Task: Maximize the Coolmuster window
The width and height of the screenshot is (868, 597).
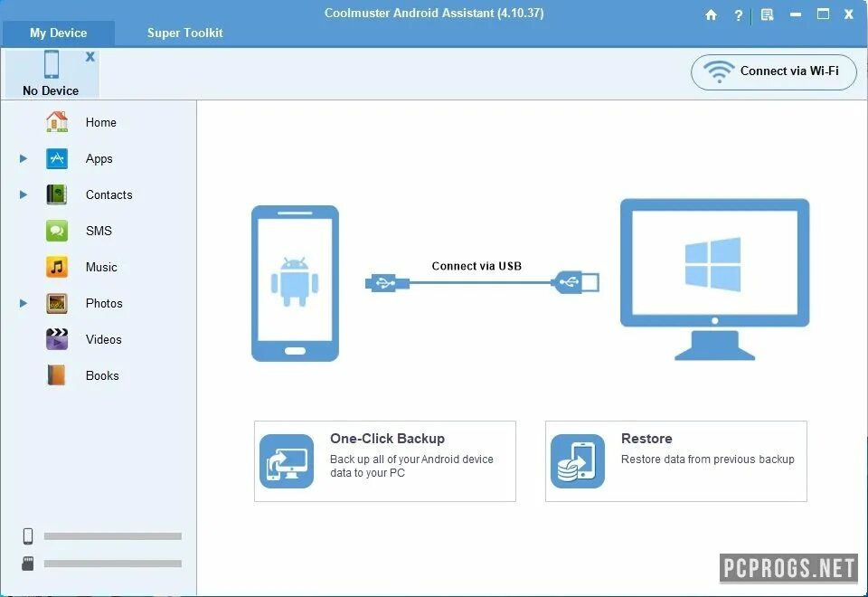Action: pyautogui.click(x=823, y=14)
